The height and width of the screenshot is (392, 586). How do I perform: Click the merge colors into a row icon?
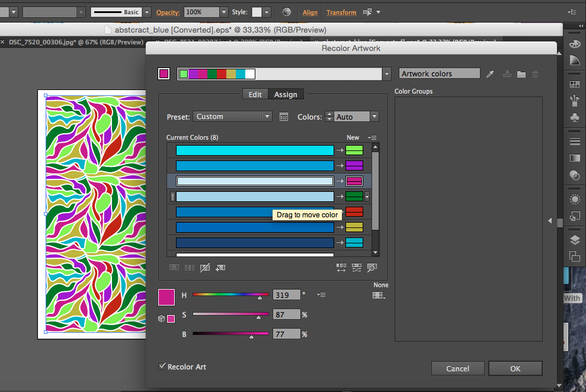(x=174, y=267)
